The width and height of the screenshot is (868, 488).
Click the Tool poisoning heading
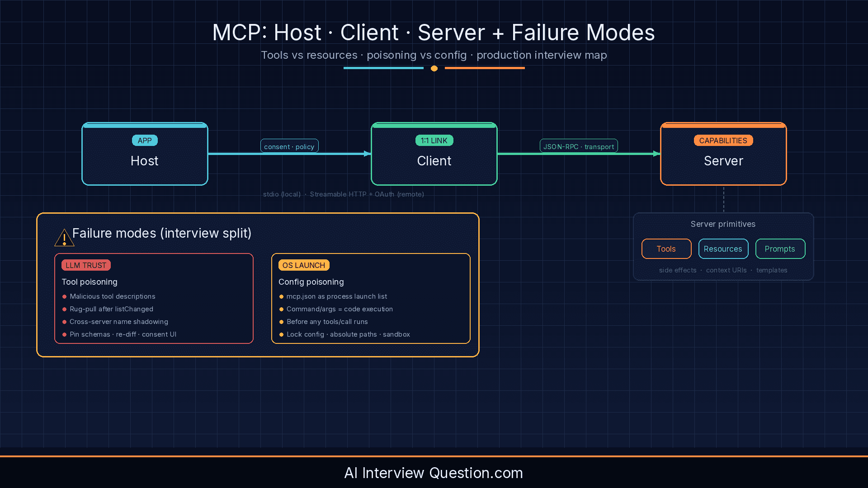click(90, 282)
